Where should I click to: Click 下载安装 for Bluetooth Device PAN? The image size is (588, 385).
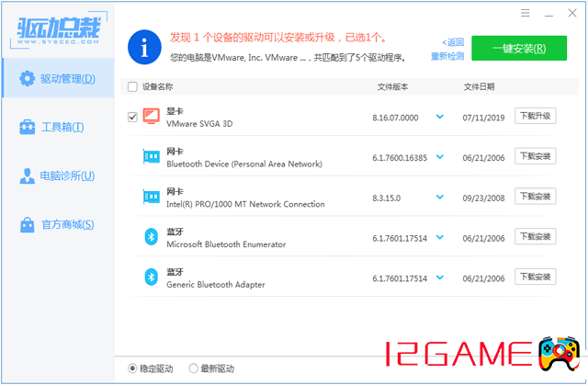(535, 156)
